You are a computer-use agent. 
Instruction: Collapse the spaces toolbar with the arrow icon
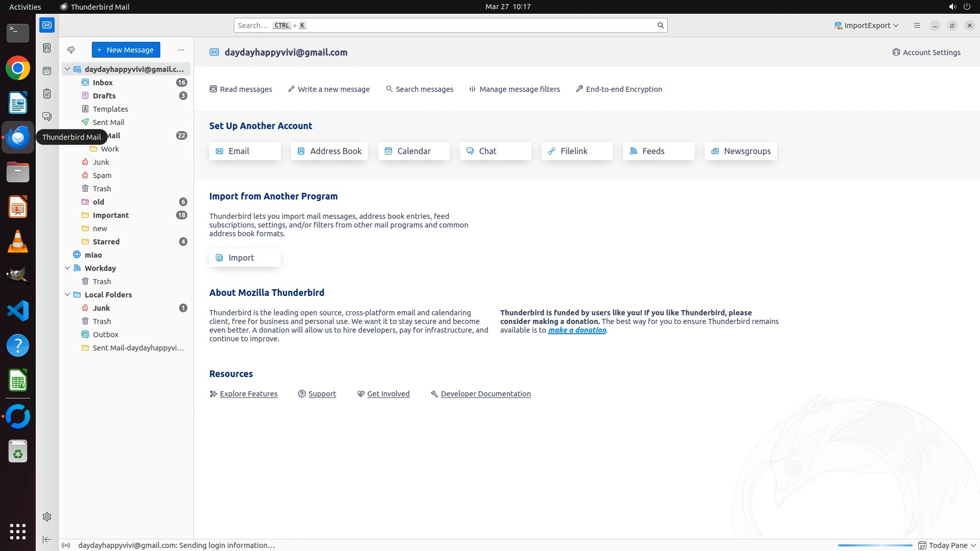click(47, 539)
